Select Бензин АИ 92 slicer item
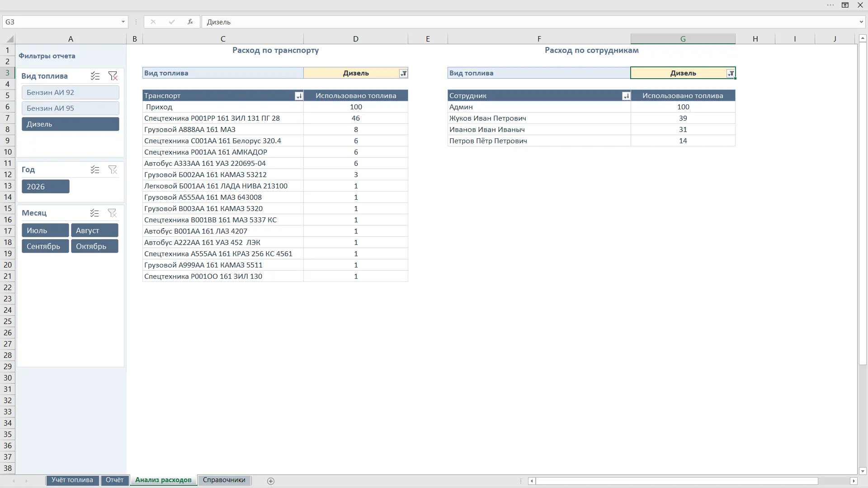 point(71,92)
